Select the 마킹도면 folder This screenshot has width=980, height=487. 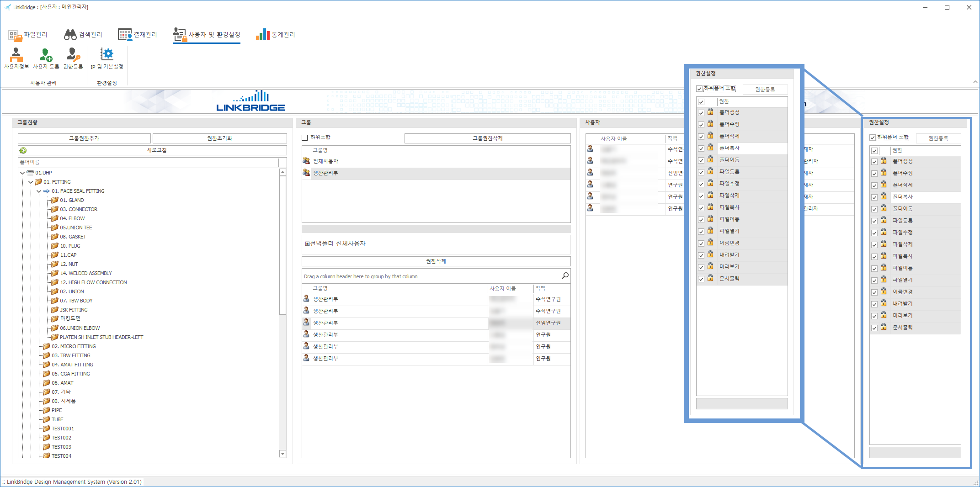(x=70, y=318)
